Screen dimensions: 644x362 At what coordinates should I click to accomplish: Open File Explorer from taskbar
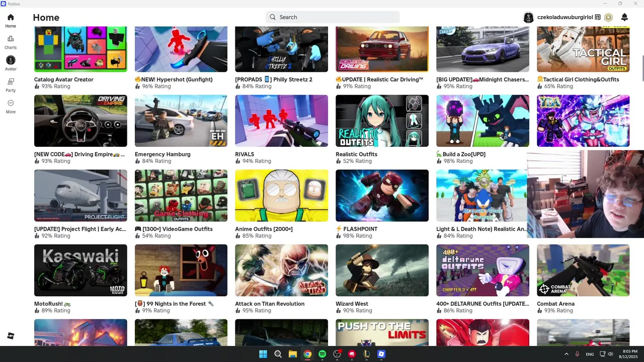pyautogui.click(x=292, y=354)
